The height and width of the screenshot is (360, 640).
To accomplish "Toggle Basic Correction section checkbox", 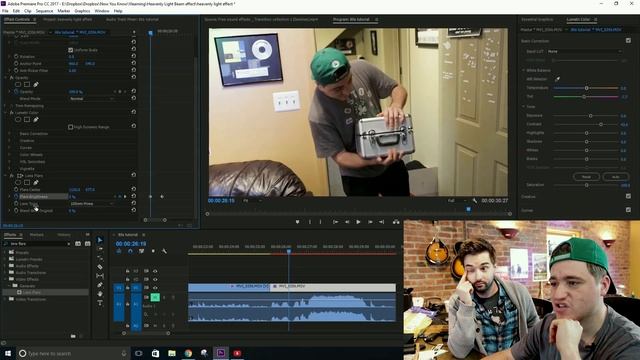I will (628, 40).
